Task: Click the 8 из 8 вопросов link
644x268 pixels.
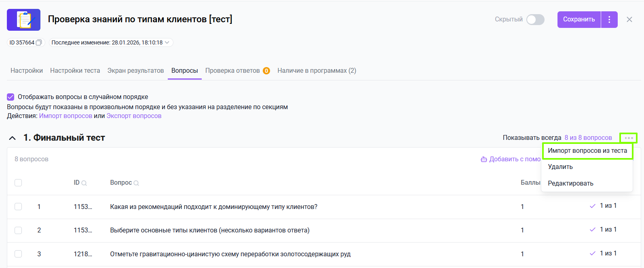Action: click(x=588, y=138)
